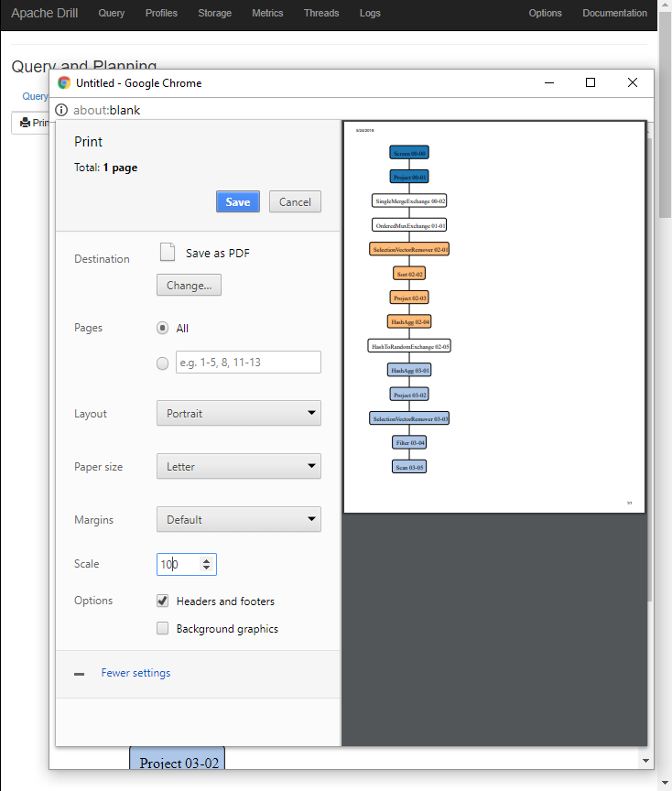
Task: Click the Filter 03-04 node in preview
Action: 409,442
